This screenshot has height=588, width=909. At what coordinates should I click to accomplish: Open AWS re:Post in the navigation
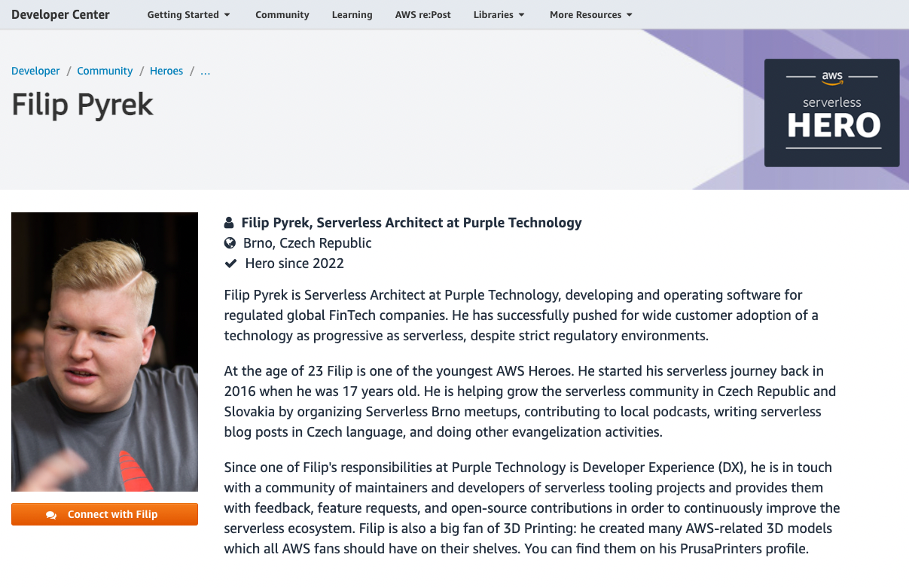tap(423, 14)
